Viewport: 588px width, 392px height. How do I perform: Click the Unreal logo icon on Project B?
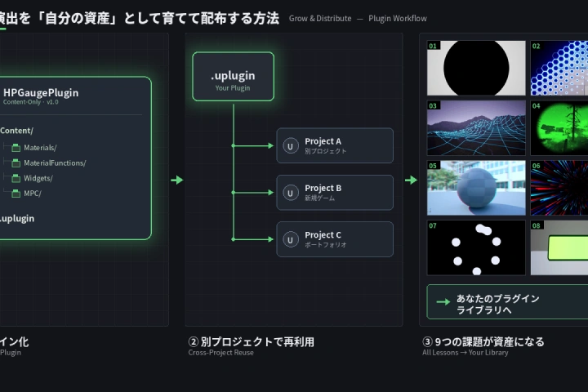291,193
